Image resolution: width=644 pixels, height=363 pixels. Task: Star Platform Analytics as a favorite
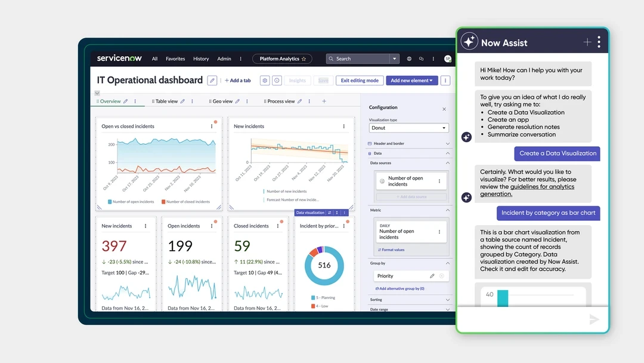(304, 59)
